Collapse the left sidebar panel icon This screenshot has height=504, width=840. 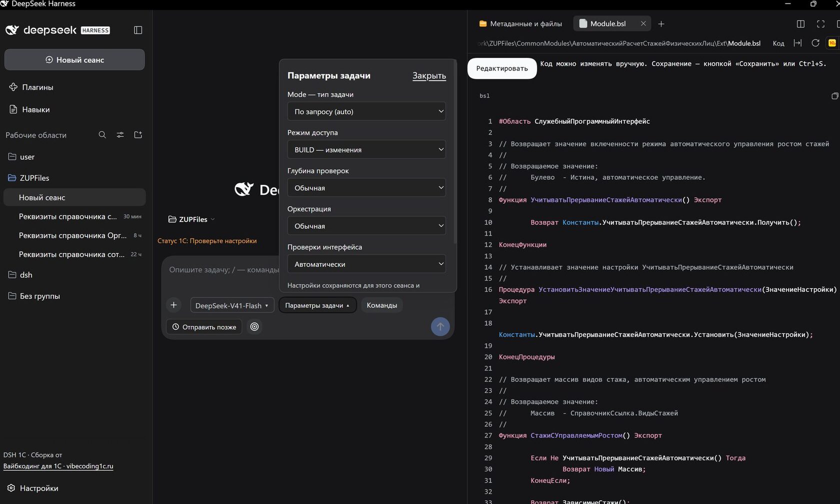(138, 30)
